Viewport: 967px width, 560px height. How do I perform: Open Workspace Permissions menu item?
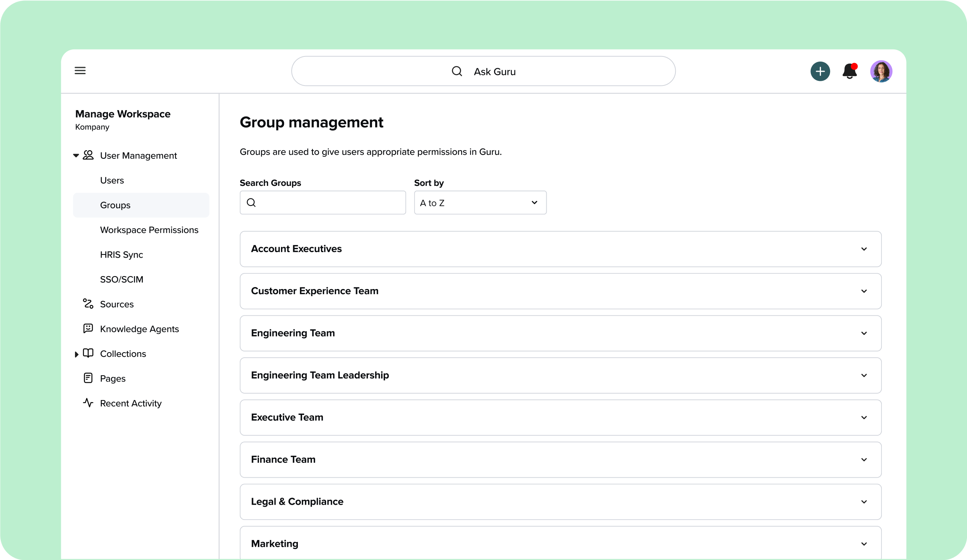pos(149,230)
